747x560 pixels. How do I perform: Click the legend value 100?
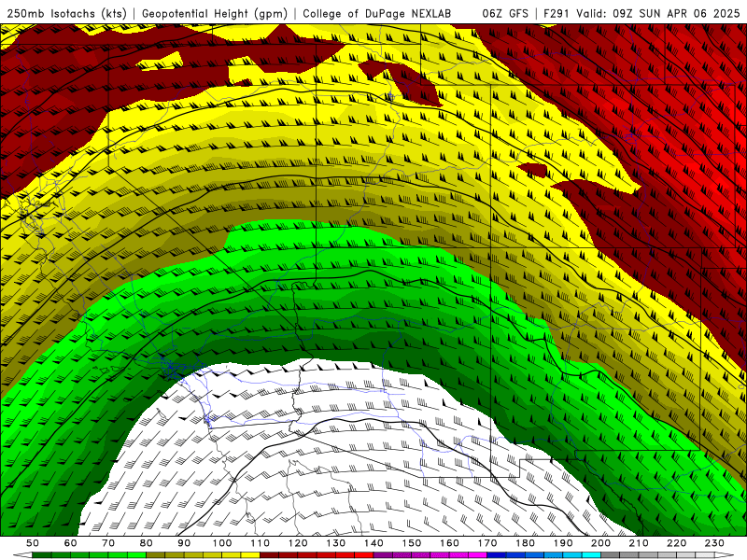tap(222, 543)
